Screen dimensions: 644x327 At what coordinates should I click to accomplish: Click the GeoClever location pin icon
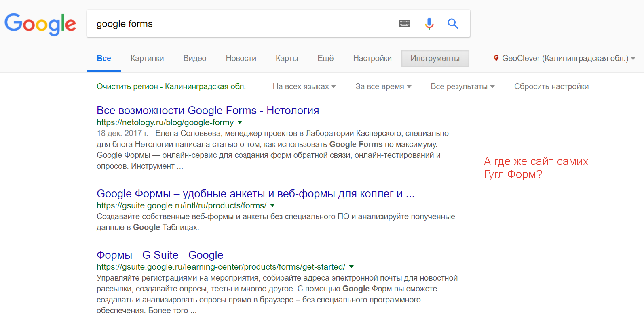(x=496, y=58)
